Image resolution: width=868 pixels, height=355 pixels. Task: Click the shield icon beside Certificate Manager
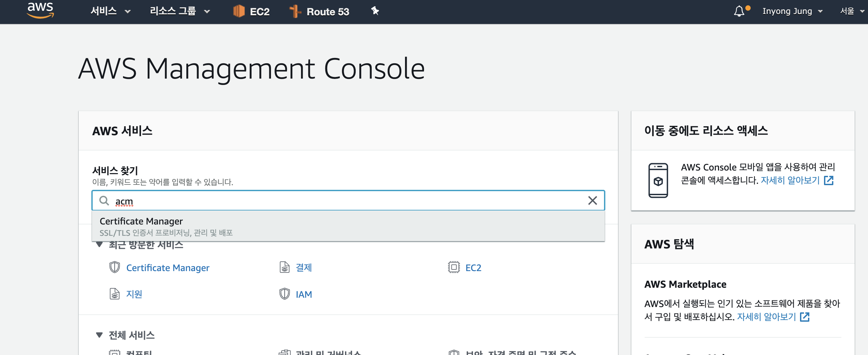pos(115,267)
